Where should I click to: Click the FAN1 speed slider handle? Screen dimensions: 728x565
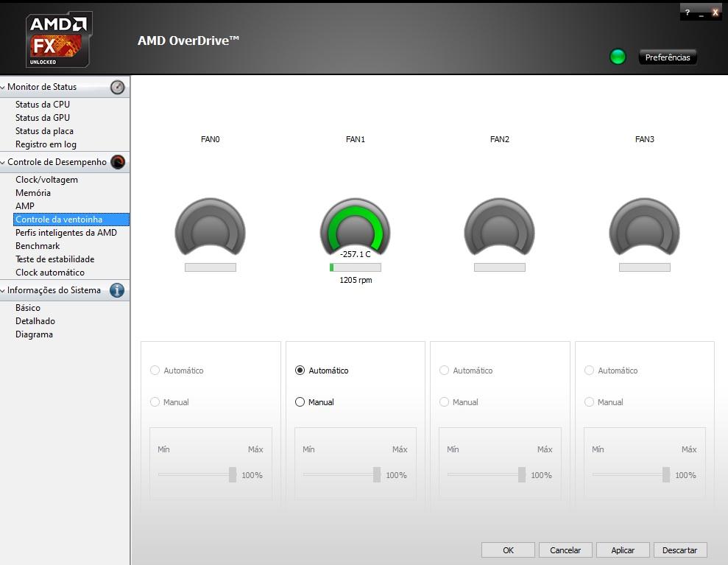(x=377, y=475)
